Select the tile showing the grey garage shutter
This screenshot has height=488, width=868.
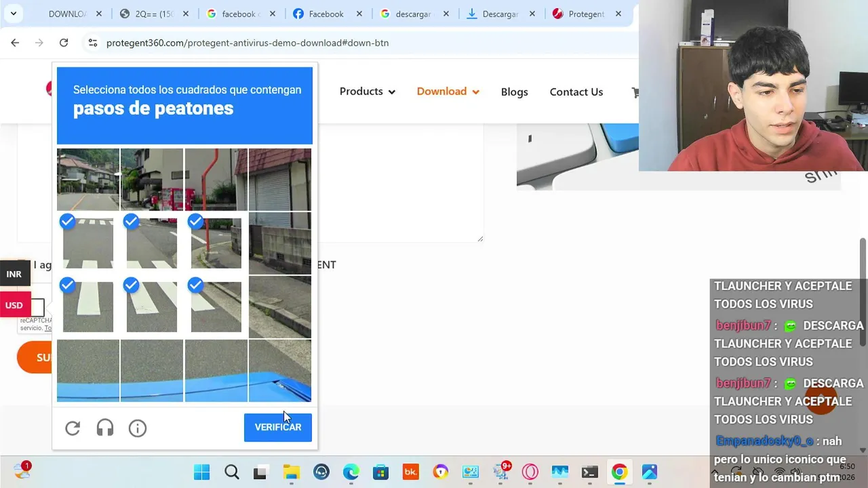tap(280, 180)
